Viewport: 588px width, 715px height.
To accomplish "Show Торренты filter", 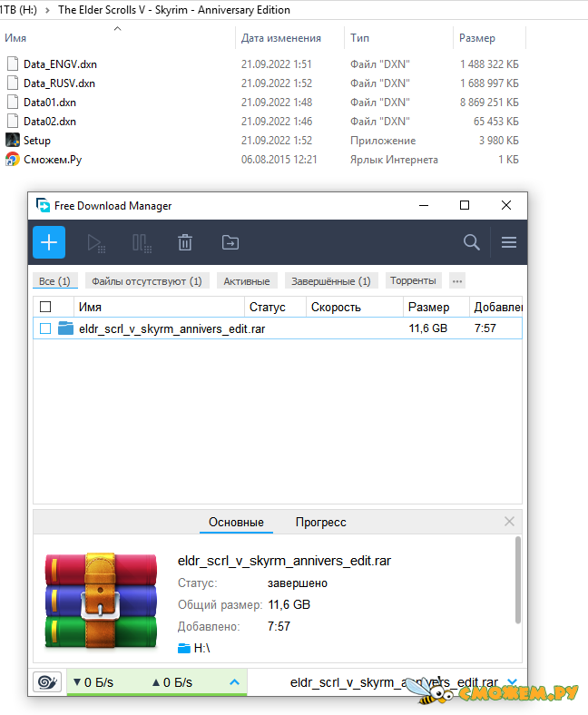I will tap(413, 281).
